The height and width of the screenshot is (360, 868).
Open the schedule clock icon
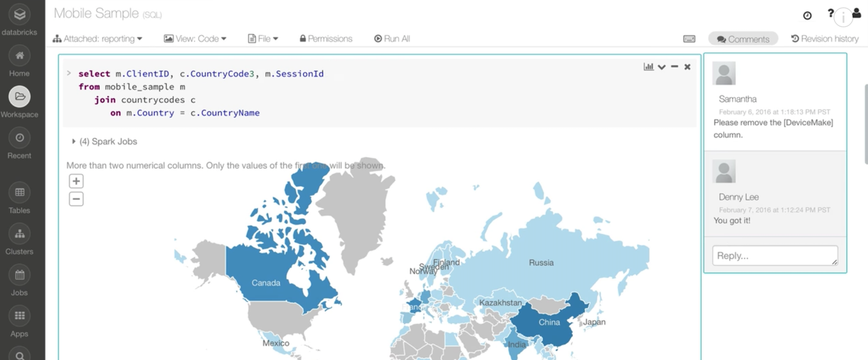click(x=807, y=16)
